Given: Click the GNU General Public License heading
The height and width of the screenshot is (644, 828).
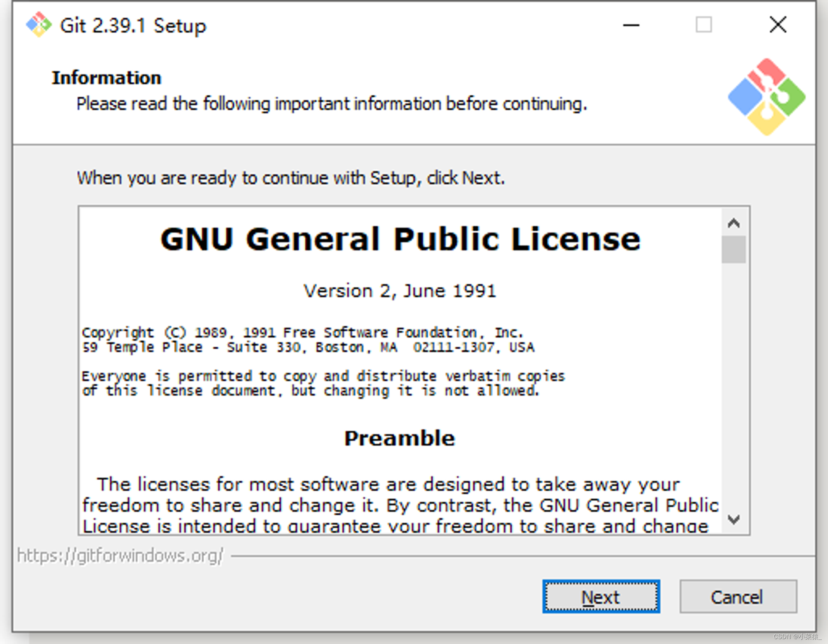Looking at the screenshot, I should (x=400, y=239).
